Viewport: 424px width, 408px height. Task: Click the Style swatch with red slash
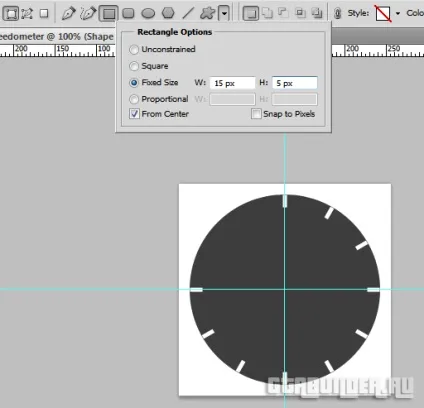pyautogui.click(x=383, y=14)
